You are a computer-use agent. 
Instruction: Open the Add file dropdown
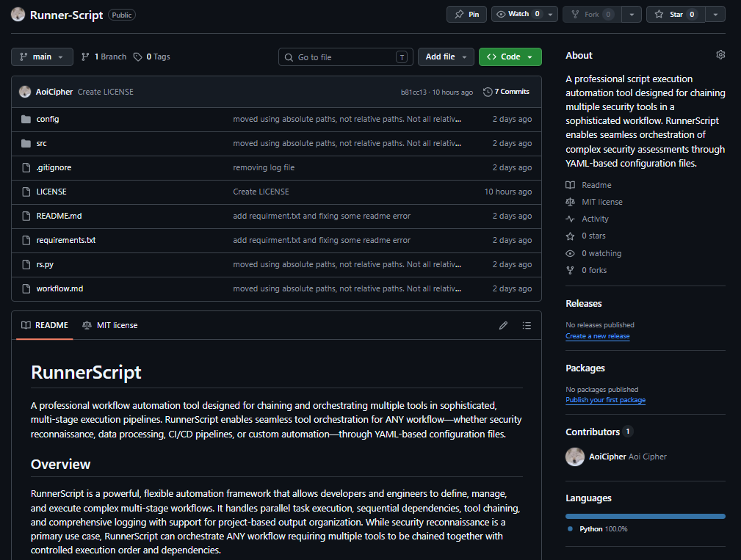446,57
